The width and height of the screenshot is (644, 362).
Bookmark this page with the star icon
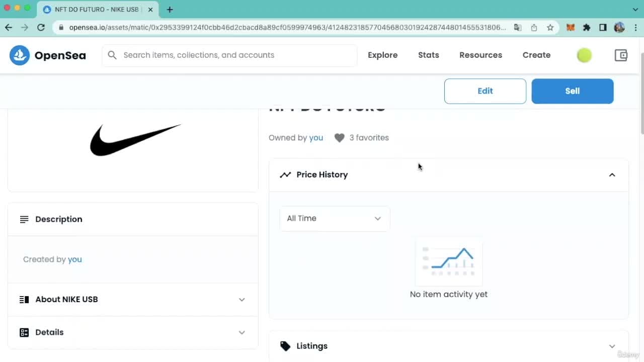pyautogui.click(x=550, y=28)
